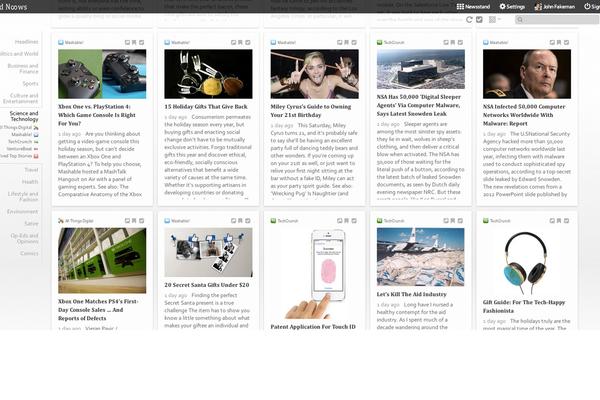Bookmark the Xbox One vs. PlayStation 4 article
The image size is (600, 400).
tap(135, 43)
